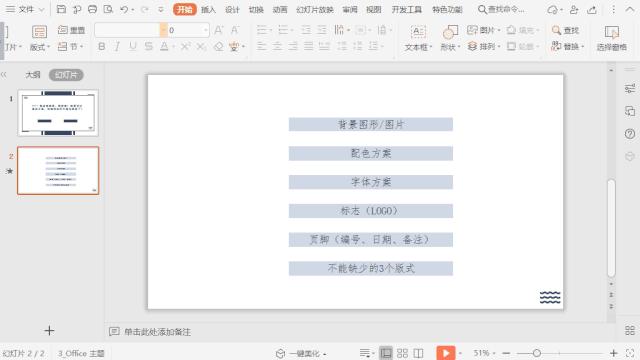Open the font size dropdown

(205, 30)
